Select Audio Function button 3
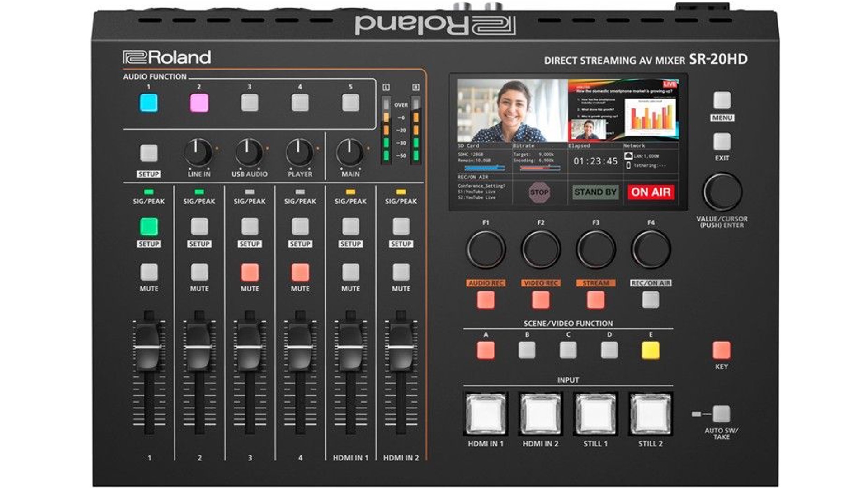This screenshot has width=868, height=488. [250, 103]
